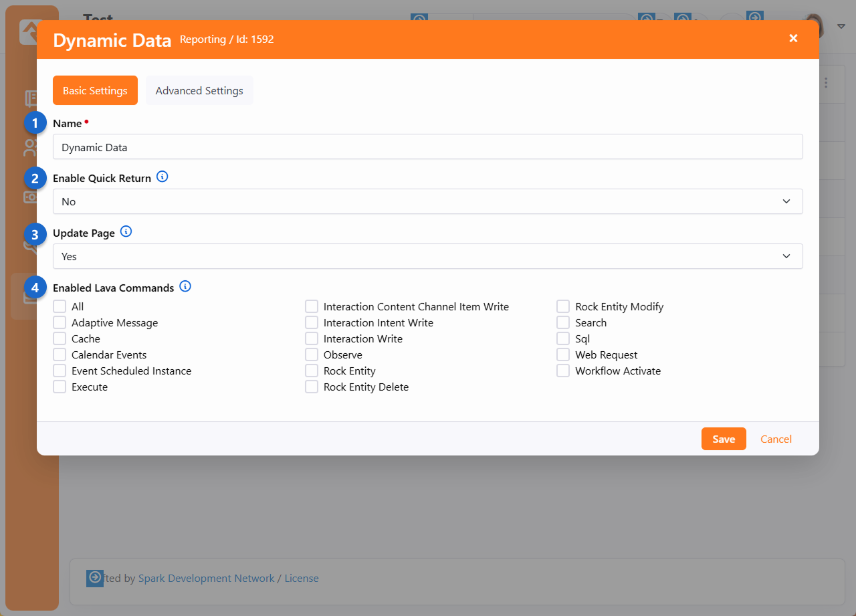Open the Enable Quick Return dropdown

pyautogui.click(x=427, y=201)
